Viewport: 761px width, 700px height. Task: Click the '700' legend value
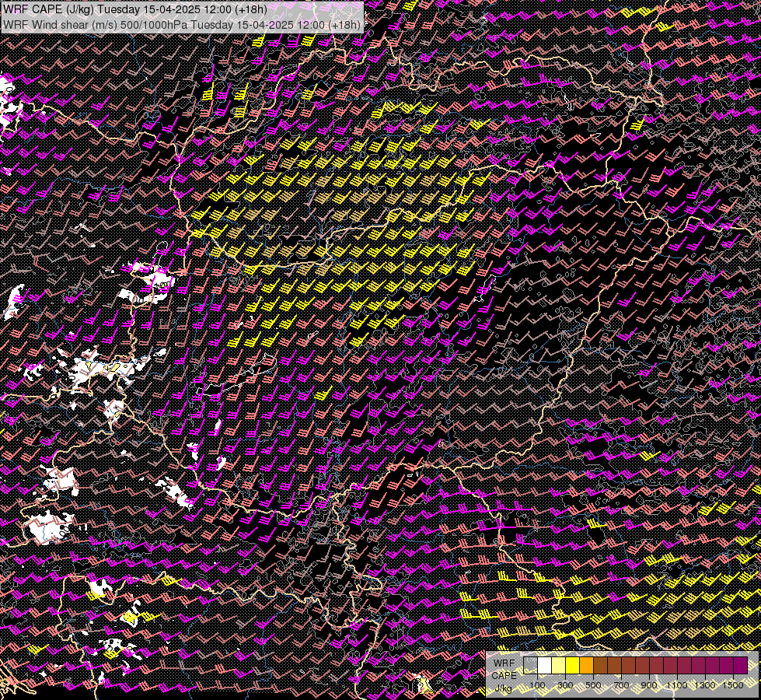pyautogui.click(x=621, y=685)
